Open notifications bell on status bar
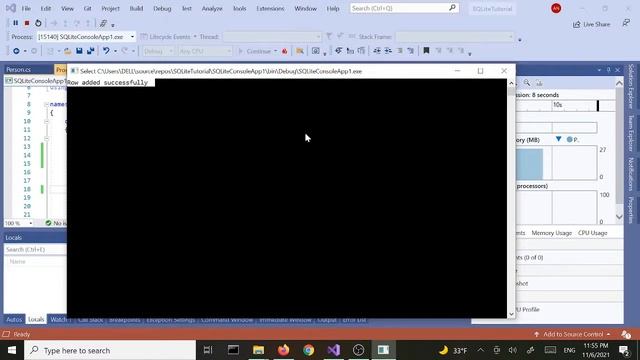This screenshot has width=640, height=360. pos(626,334)
